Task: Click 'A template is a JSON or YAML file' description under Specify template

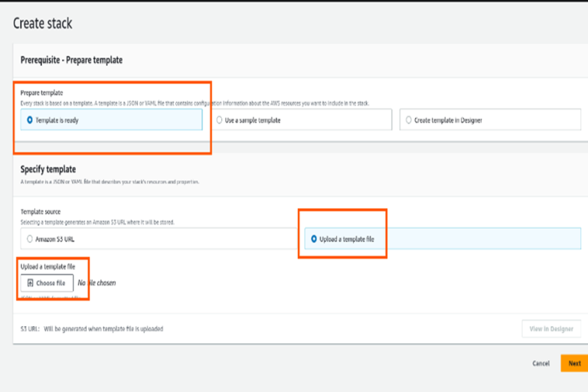Action: pyautogui.click(x=110, y=182)
